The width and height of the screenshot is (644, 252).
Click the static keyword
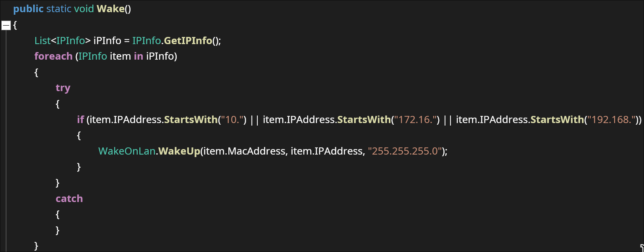(x=59, y=9)
